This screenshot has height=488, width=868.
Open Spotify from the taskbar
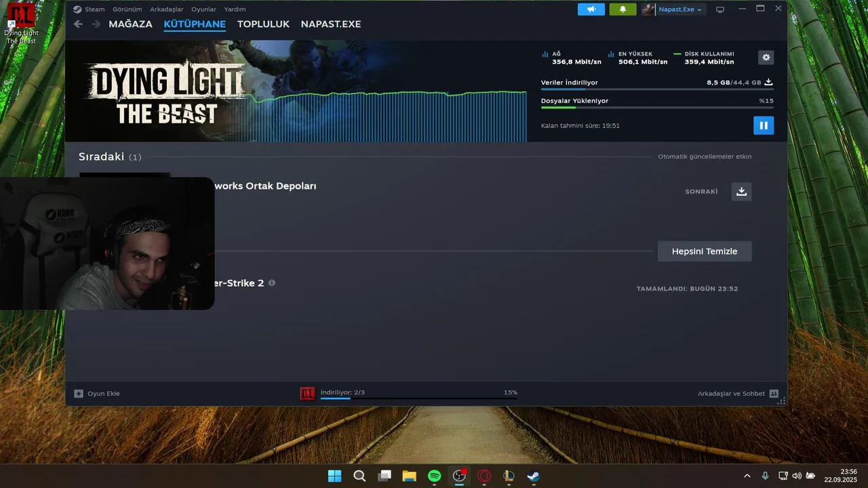click(x=434, y=476)
